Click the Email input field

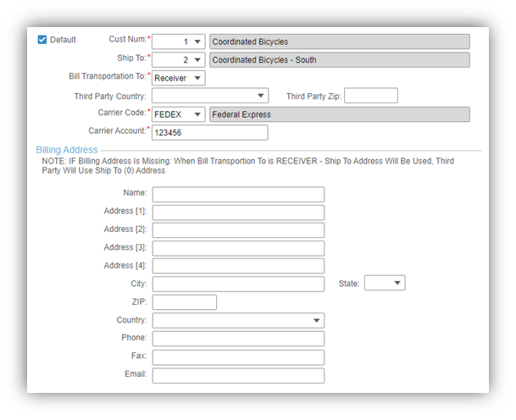point(238,376)
